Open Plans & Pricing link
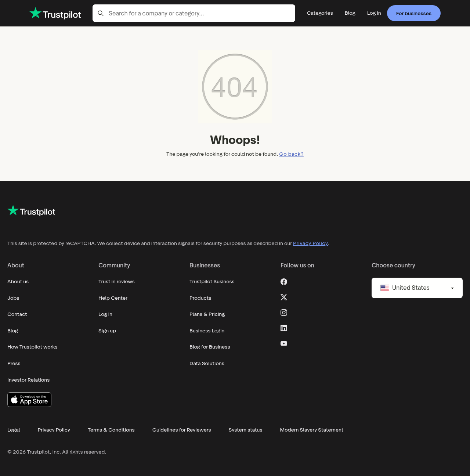470x476 pixels. point(207,314)
